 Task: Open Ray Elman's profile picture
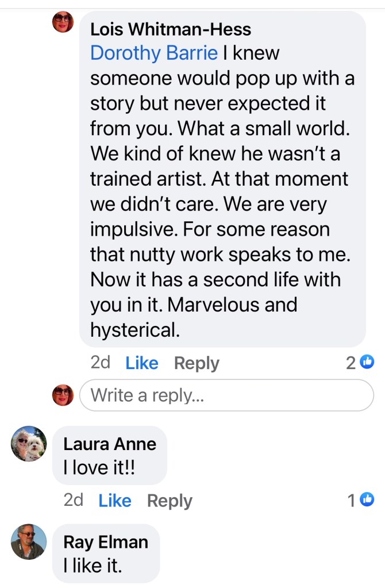point(29,541)
